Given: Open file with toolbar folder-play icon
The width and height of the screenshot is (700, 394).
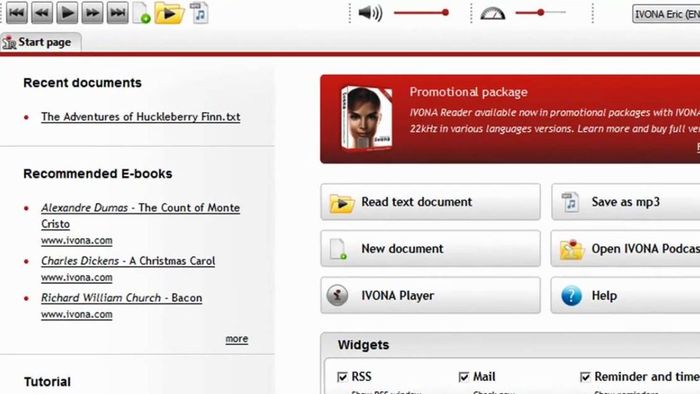Looking at the screenshot, I should click(169, 13).
